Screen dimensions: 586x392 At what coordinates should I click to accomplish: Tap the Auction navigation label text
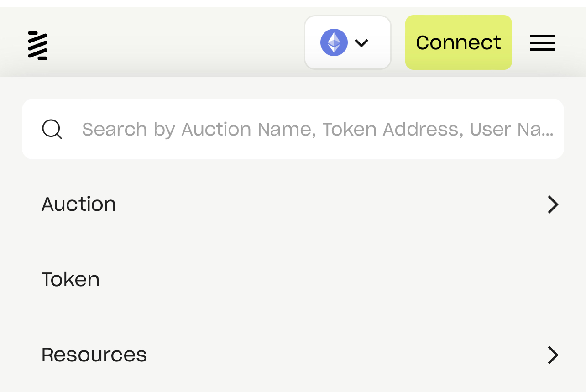point(78,204)
